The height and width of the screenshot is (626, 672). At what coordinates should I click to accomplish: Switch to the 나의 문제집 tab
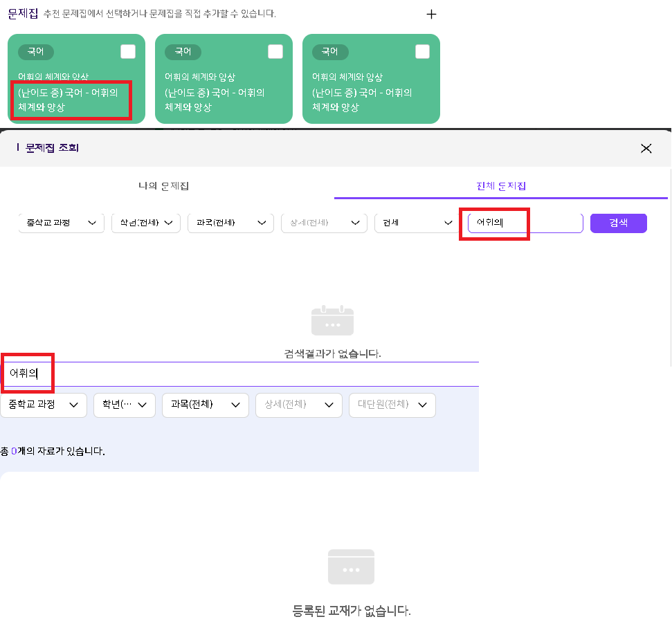[x=164, y=186]
